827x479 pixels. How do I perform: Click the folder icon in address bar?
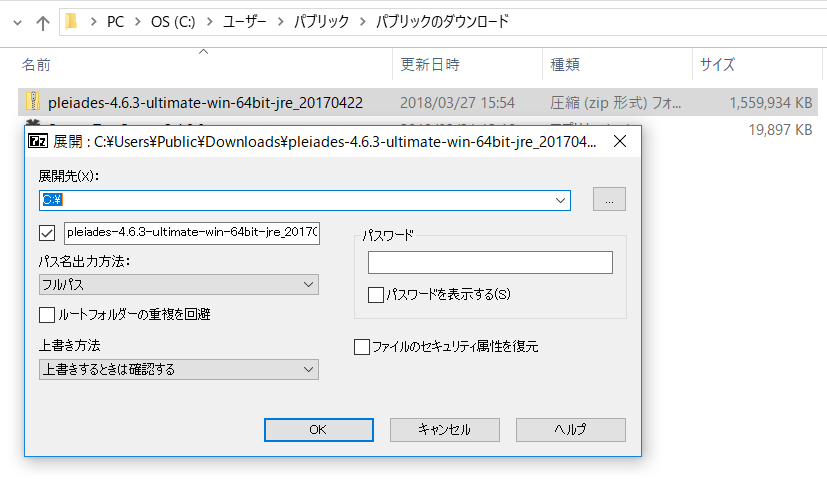coord(71,22)
